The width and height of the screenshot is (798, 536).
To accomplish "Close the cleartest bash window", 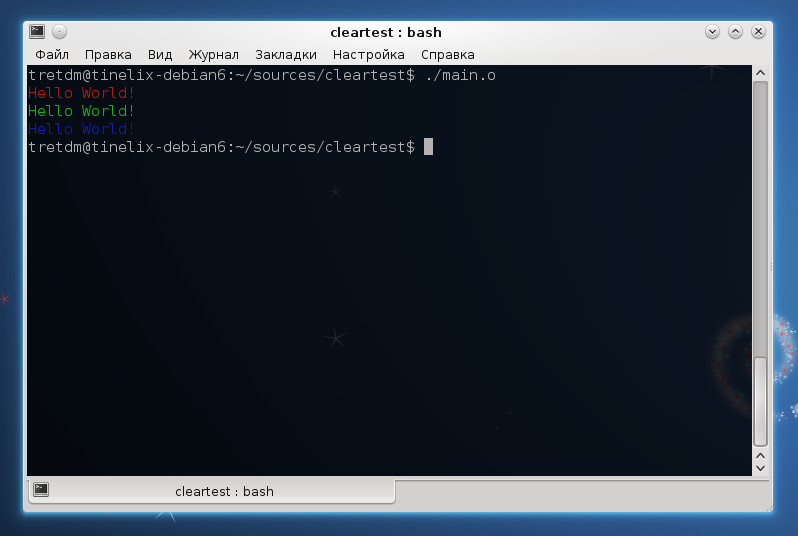I will 758,32.
